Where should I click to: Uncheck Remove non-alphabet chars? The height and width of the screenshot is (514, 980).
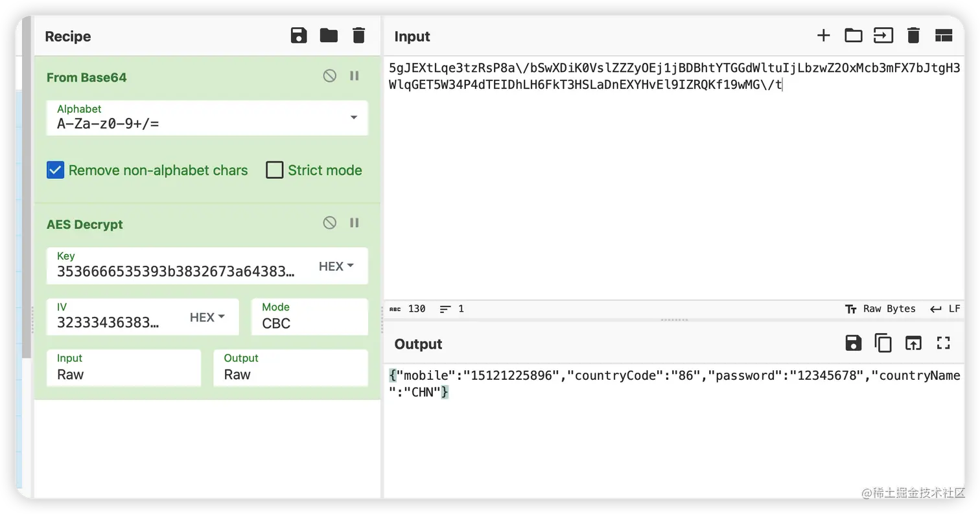[x=56, y=170]
